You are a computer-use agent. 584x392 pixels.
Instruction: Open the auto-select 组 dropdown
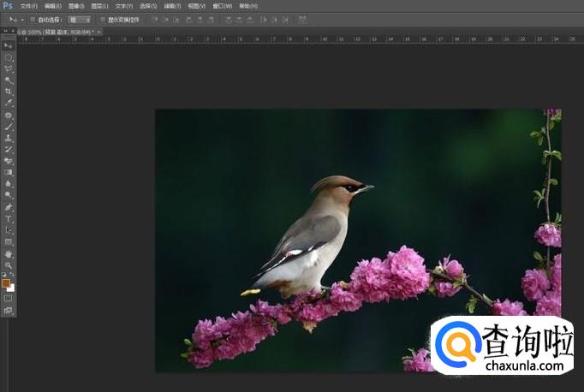tap(79, 19)
